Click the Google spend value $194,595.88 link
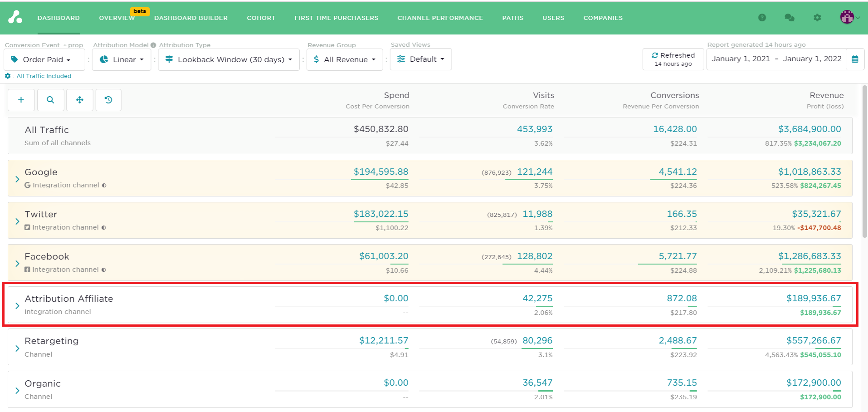The image size is (868, 412). point(380,172)
